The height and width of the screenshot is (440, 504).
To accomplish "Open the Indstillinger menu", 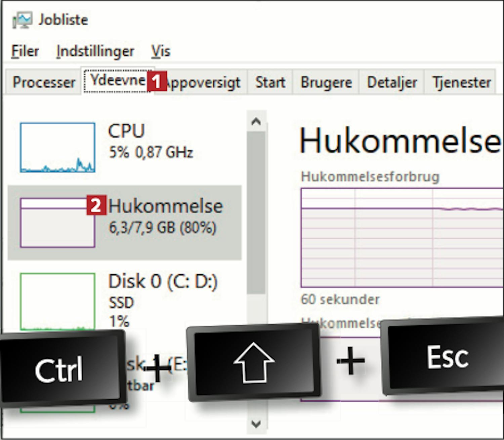I will [95, 51].
